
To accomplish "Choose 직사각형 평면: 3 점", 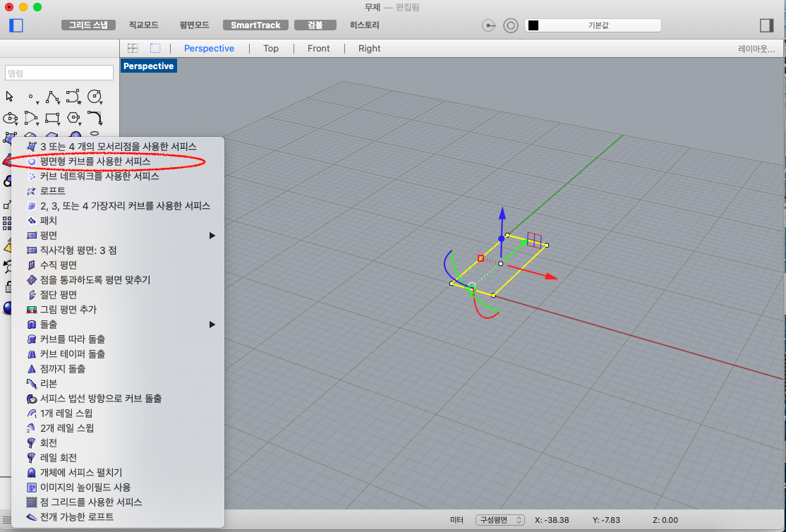I will [x=118, y=250].
